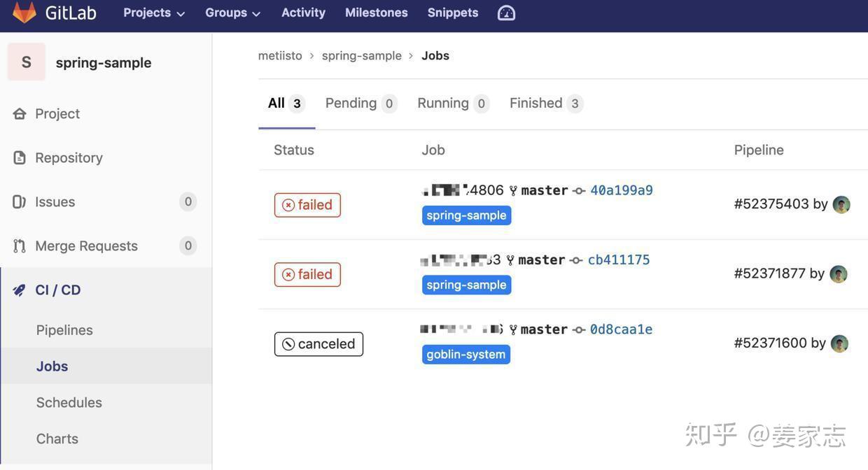
Task: Select the CI / CD rocket icon
Action: coord(18,288)
